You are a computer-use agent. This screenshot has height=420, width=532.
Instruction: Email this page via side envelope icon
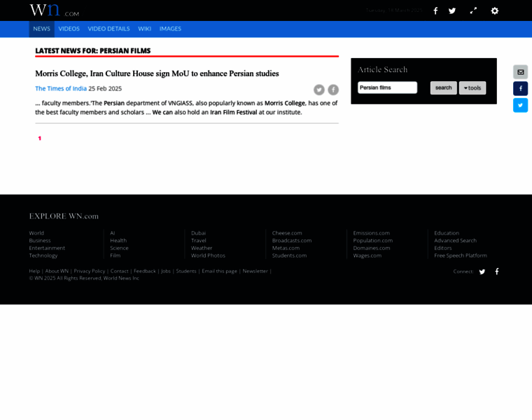tap(521, 72)
